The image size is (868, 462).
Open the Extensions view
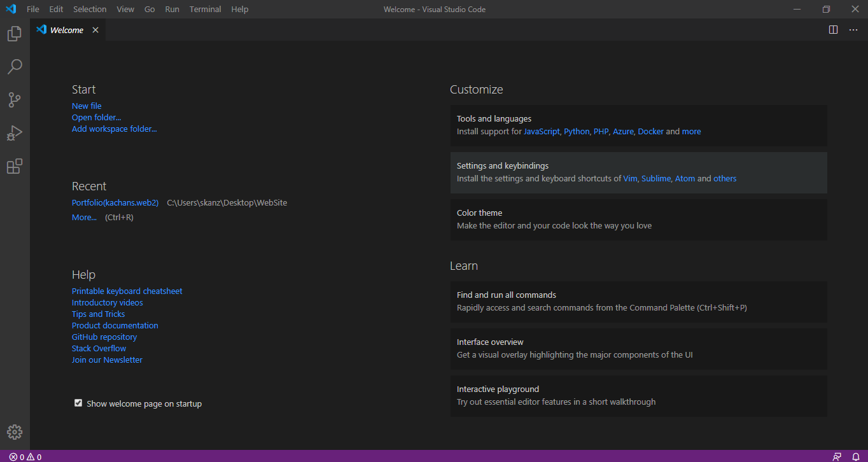(15, 166)
